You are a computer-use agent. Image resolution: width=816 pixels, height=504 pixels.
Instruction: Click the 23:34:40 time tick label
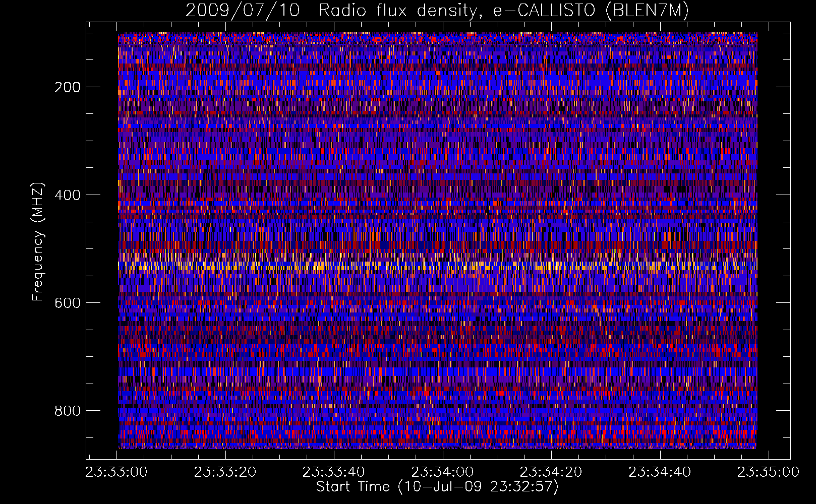(660, 472)
